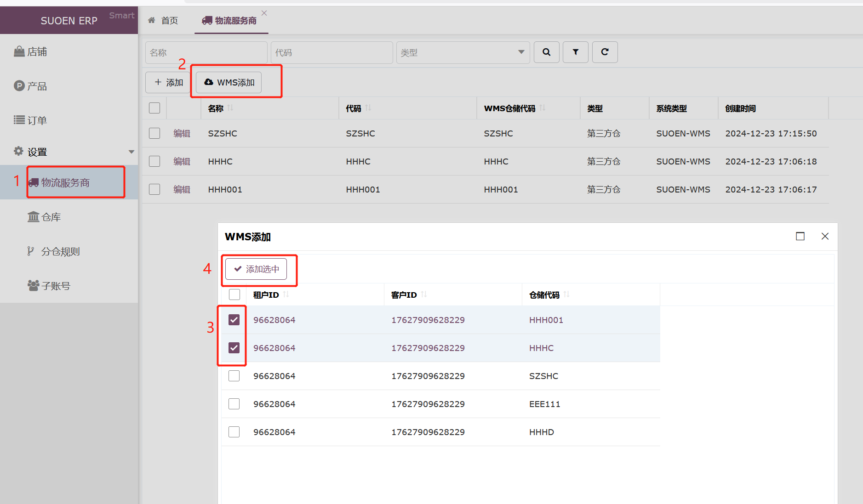Screen dimensions: 863x504
Task: Check the HHHD row in dialog
Action: tap(234, 432)
